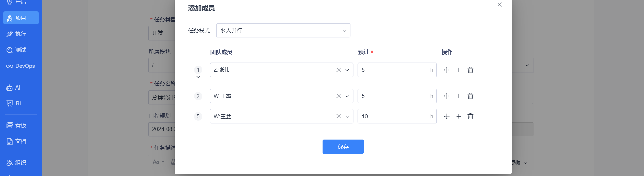Click the 保存 button
Viewport: 644px width, 176px height.
point(343,147)
